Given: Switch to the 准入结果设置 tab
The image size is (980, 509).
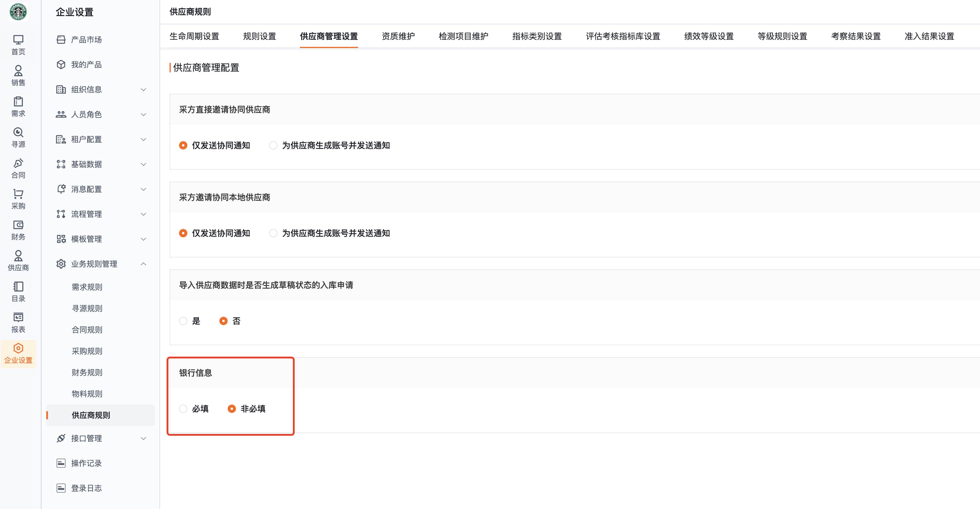Looking at the screenshot, I should tap(929, 36).
